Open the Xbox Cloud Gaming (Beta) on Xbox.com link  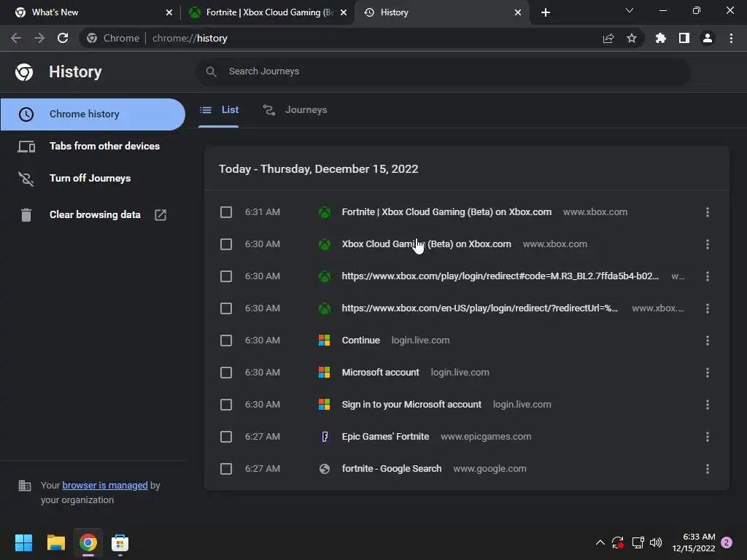click(426, 244)
